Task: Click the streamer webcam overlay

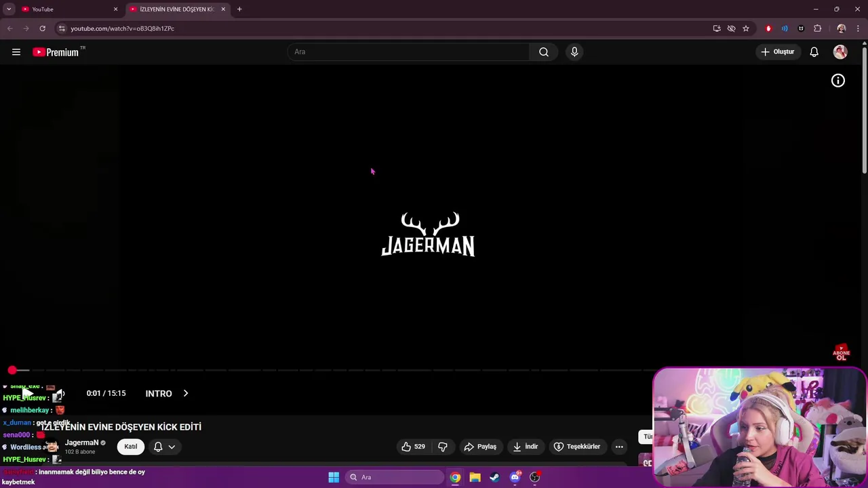Action: (759, 428)
